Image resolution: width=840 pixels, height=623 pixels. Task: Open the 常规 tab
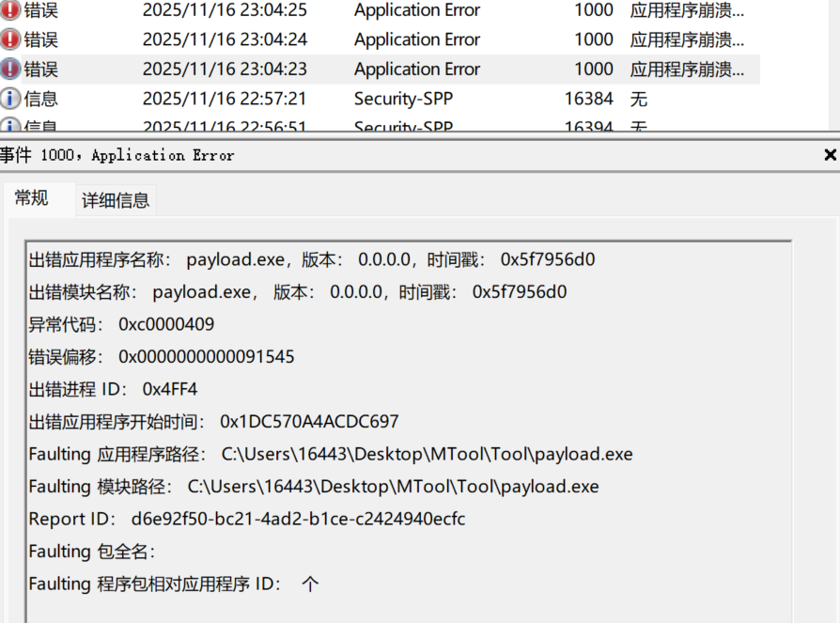pos(32,198)
